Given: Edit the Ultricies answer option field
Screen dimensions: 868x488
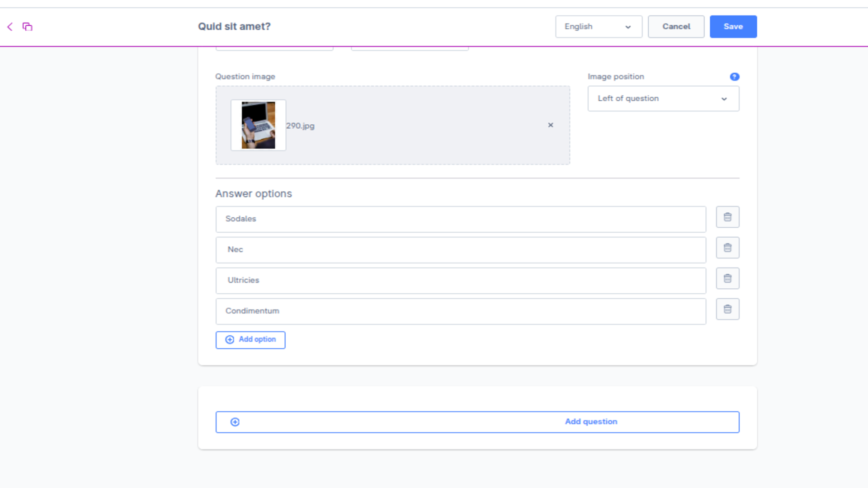Looking at the screenshot, I should click(461, 281).
